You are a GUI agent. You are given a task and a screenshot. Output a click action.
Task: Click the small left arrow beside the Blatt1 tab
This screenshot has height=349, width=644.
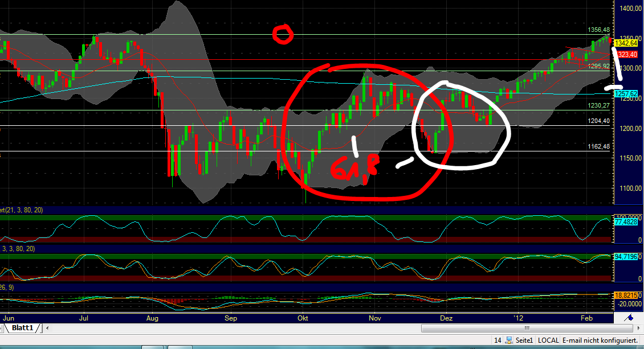[x=46, y=329]
